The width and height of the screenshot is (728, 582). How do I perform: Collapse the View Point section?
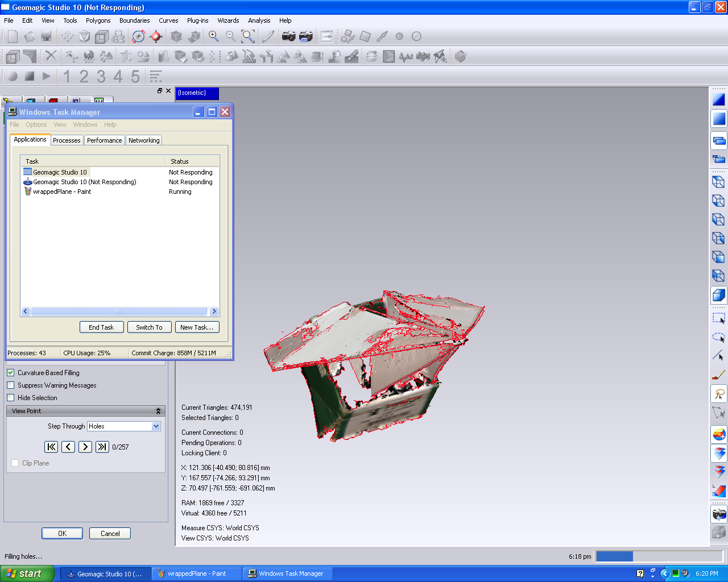pyautogui.click(x=158, y=411)
